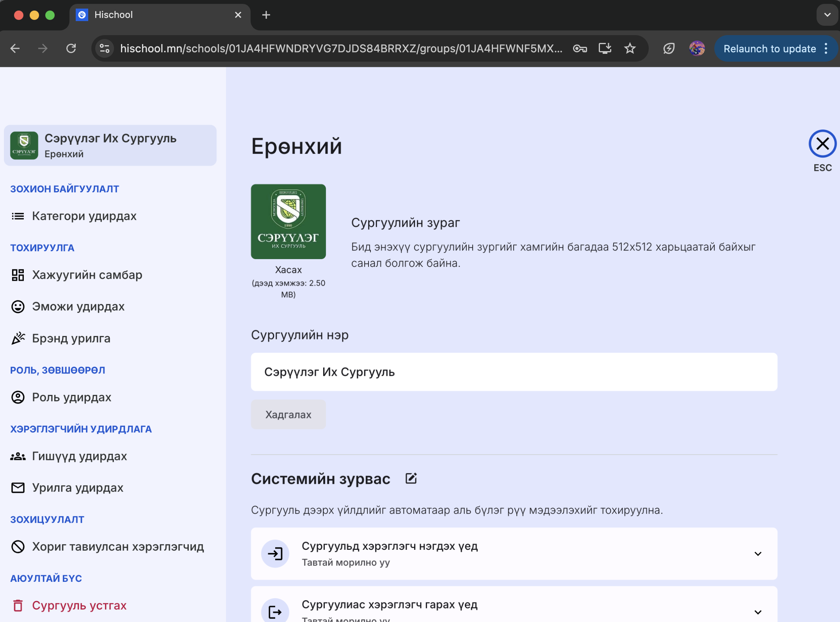Close settings with the ESC X icon
The width and height of the screenshot is (840, 622).
coord(822,144)
